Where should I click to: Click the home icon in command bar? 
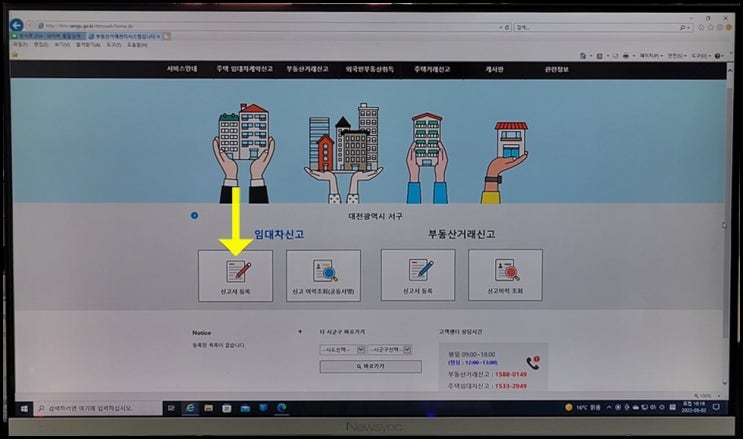(583, 56)
